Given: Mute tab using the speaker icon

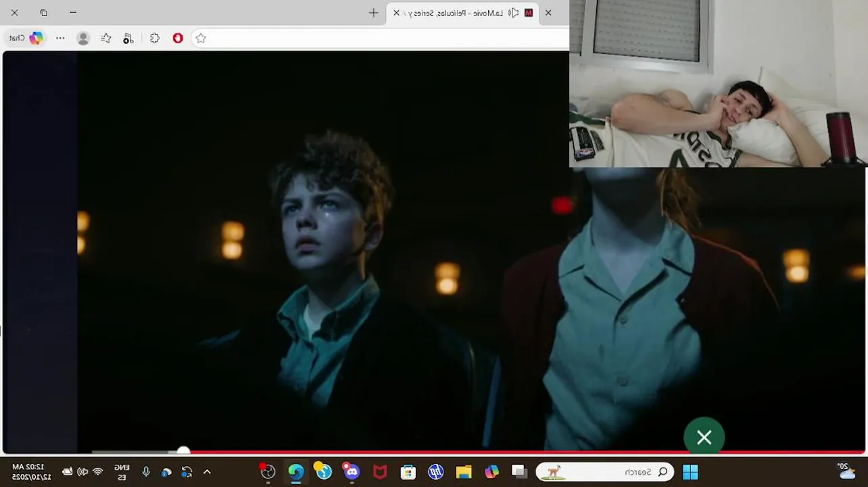Looking at the screenshot, I should click(513, 13).
